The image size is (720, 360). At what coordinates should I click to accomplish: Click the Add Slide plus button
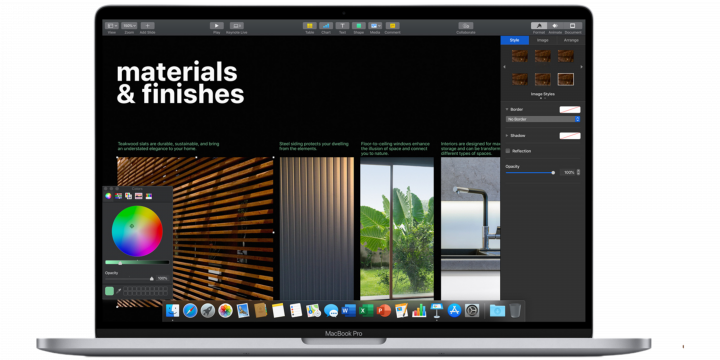pyautogui.click(x=147, y=26)
